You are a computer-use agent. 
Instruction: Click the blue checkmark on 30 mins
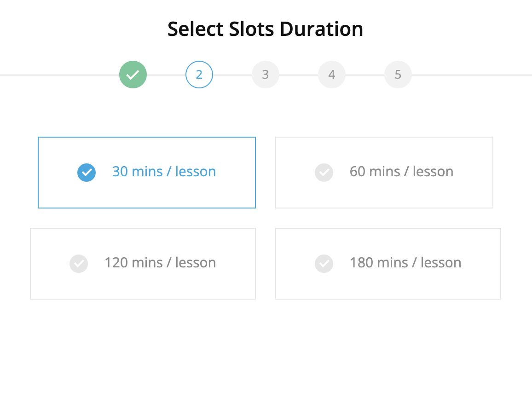pyautogui.click(x=87, y=173)
